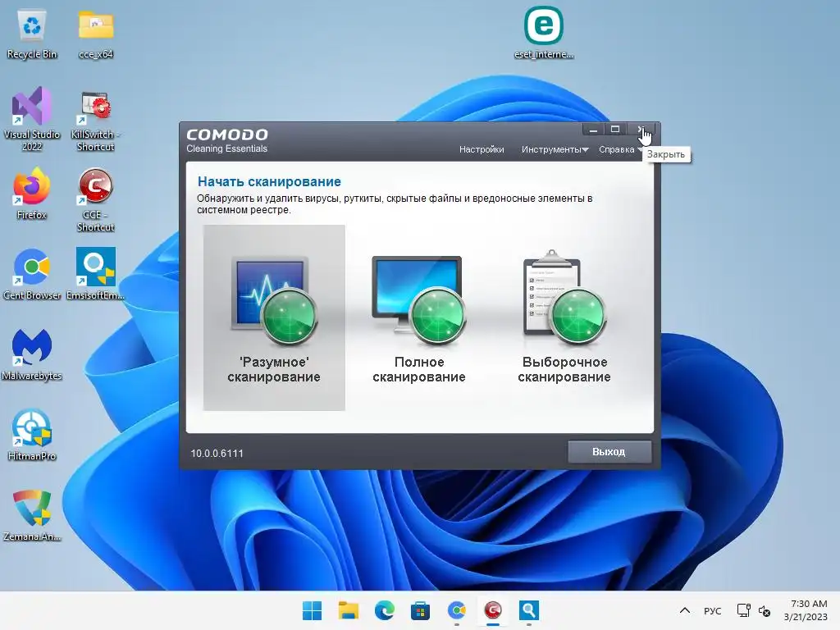Click the Comodo CCE taskbar icon
Viewport: 840px width, 630px height.
493,610
